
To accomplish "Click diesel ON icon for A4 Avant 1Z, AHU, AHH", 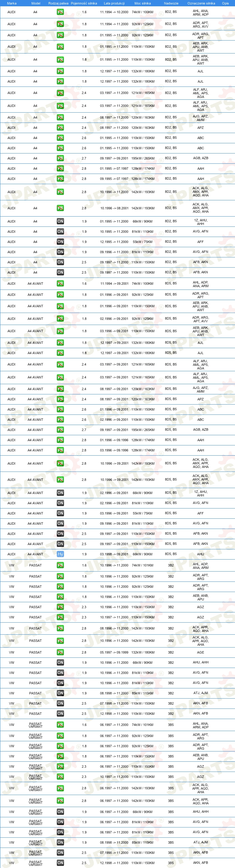I will click(x=60, y=493).
